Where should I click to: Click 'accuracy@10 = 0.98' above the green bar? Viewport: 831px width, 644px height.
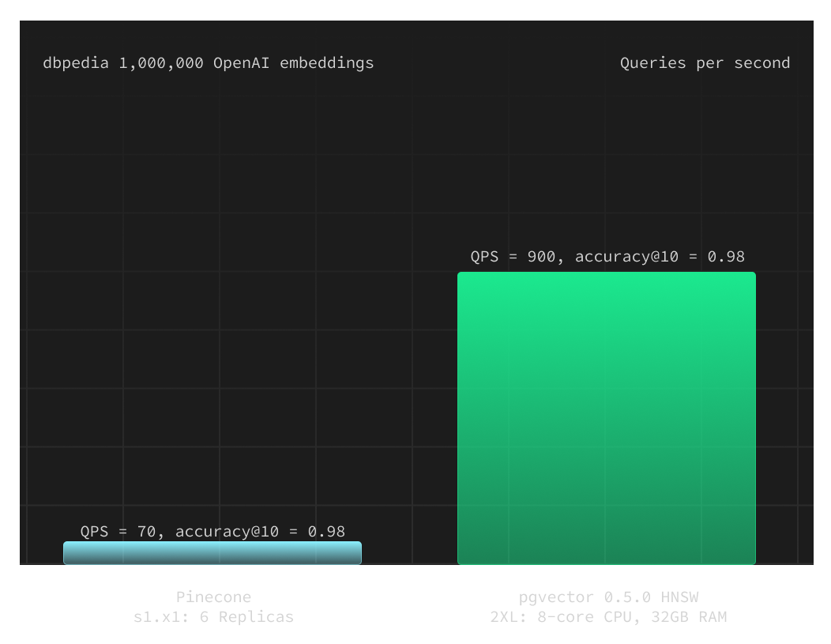coord(660,257)
